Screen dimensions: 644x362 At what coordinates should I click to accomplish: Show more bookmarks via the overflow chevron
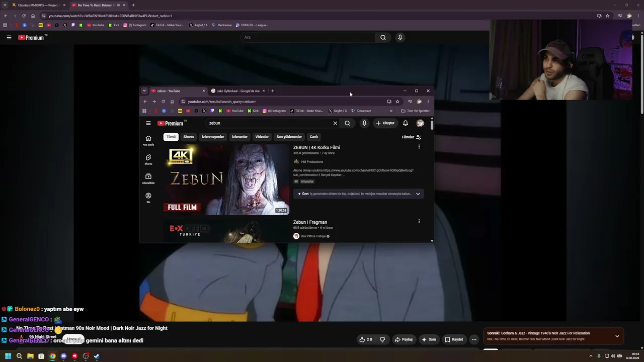pyautogui.click(x=391, y=111)
